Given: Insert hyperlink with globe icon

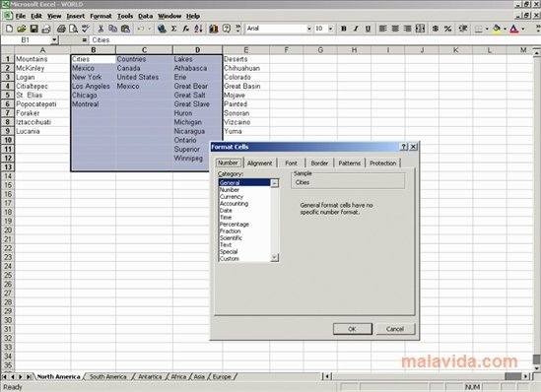Looking at the screenshot, I should (x=162, y=29).
